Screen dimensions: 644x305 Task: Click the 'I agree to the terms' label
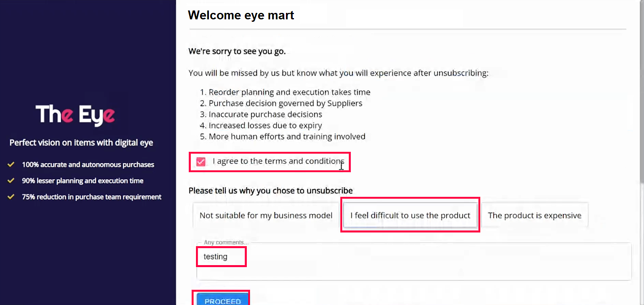click(x=278, y=161)
